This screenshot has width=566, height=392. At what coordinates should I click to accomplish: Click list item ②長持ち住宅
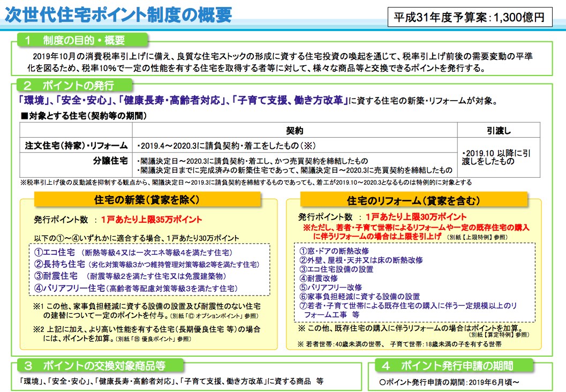pyautogui.click(x=59, y=264)
